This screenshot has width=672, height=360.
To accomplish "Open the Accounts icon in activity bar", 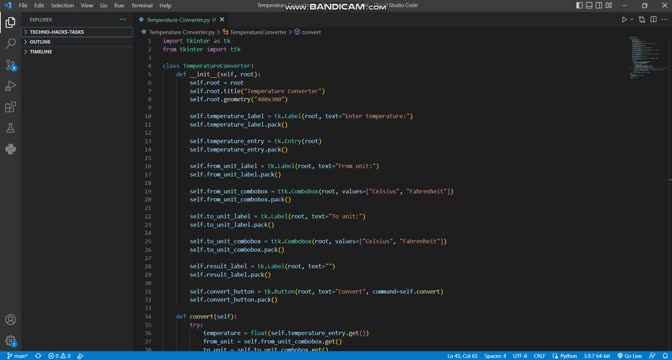I will 11,320.
